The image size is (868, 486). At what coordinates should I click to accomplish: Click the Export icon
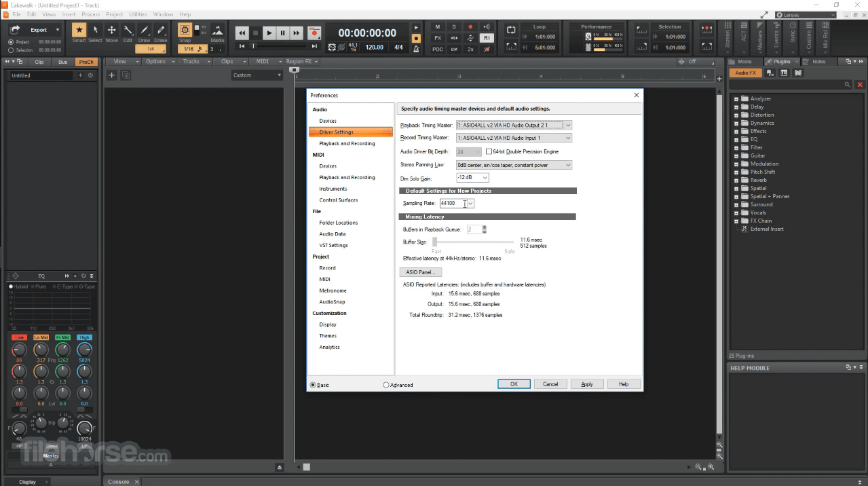tap(15, 30)
